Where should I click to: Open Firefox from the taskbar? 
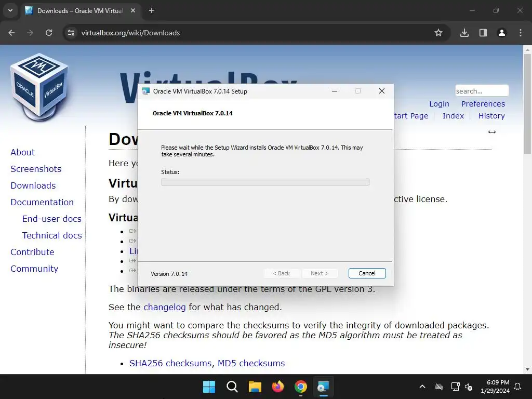pyautogui.click(x=278, y=387)
